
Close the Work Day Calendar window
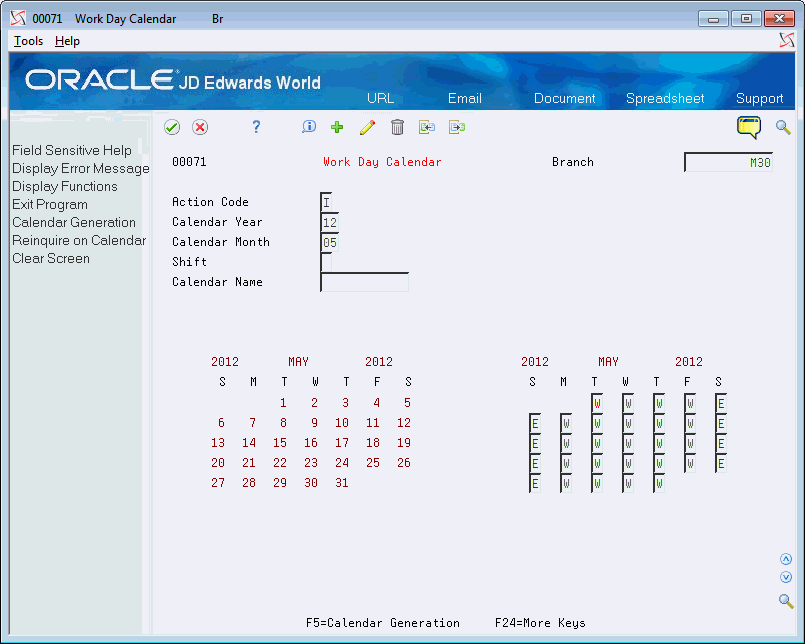pyautogui.click(x=779, y=19)
